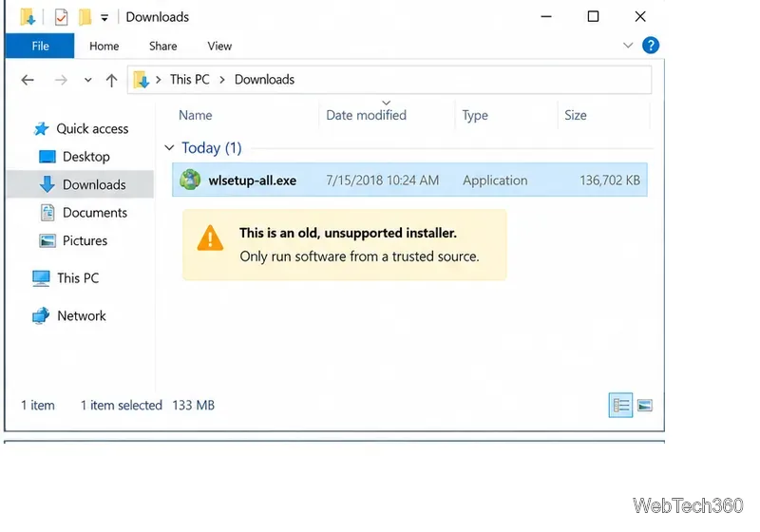The width and height of the screenshot is (760, 532).
Task: Open the Customize Quick Access Toolbar dropdown
Action: (x=104, y=18)
